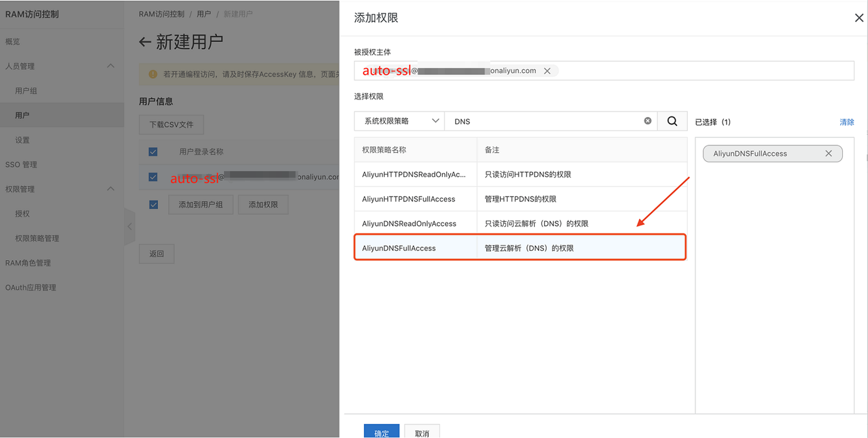
Task: Open SSO 管理 in the sidebar
Action: 21,165
